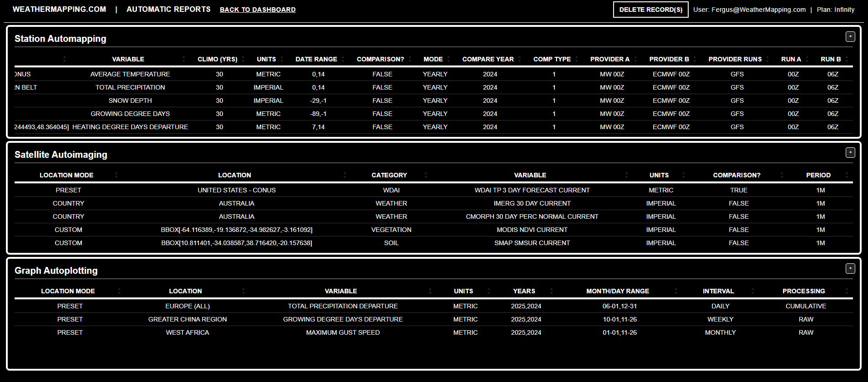This screenshot has height=382, width=868.
Task: Sort Station Automapping by UNITS column icon
Action: point(282,59)
